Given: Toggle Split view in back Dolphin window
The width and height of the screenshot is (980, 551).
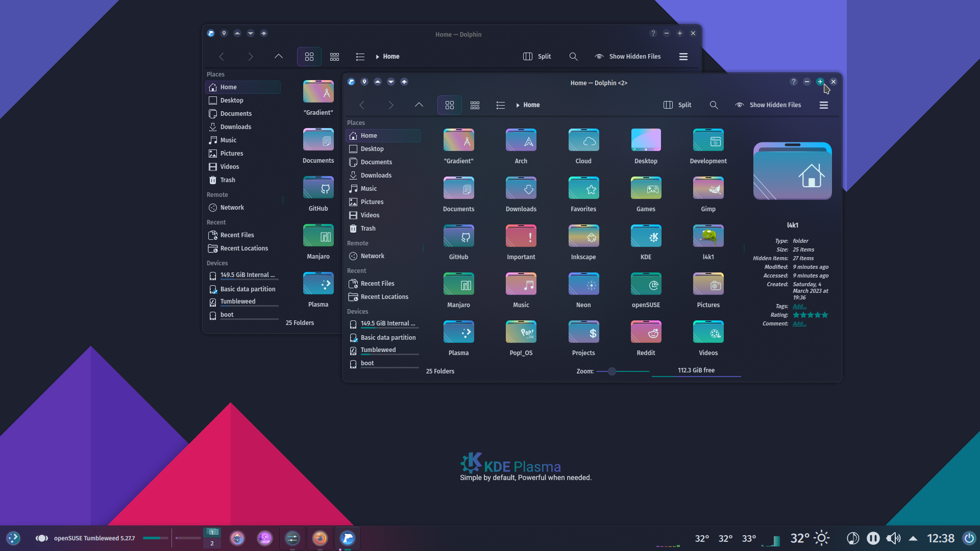Looking at the screenshot, I should pos(537,57).
